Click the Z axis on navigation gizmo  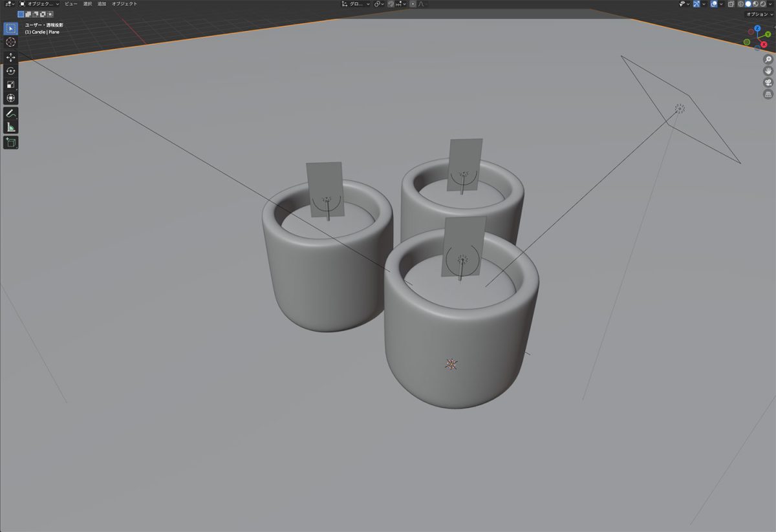[x=757, y=28]
